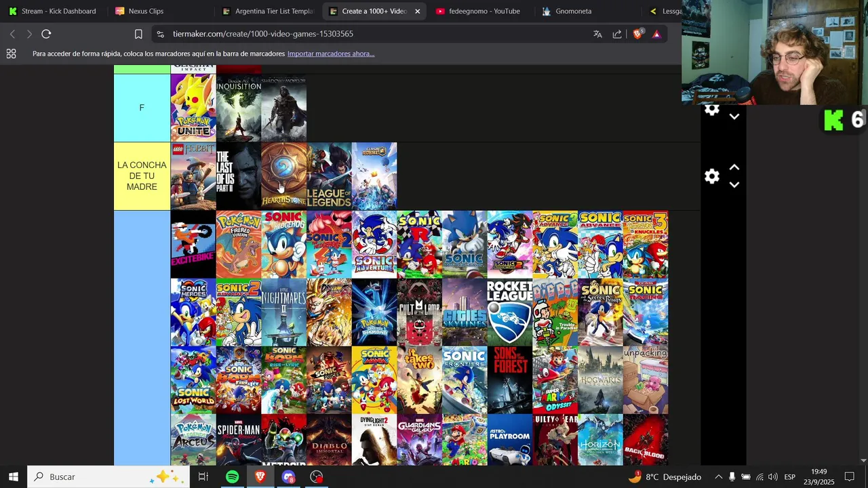This screenshot has width=868, height=488.
Task: Pick the Spider-Man Miles Morales cover
Action: coord(239,440)
